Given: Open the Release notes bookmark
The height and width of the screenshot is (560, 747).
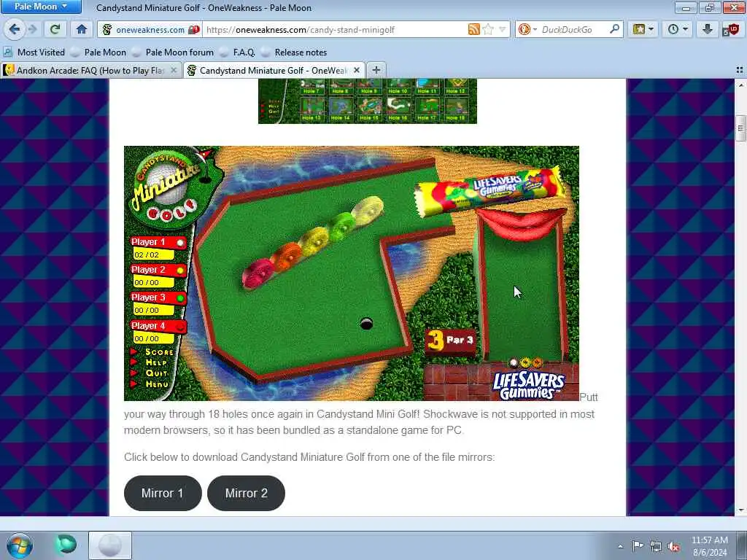Looking at the screenshot, I should 294,52.
